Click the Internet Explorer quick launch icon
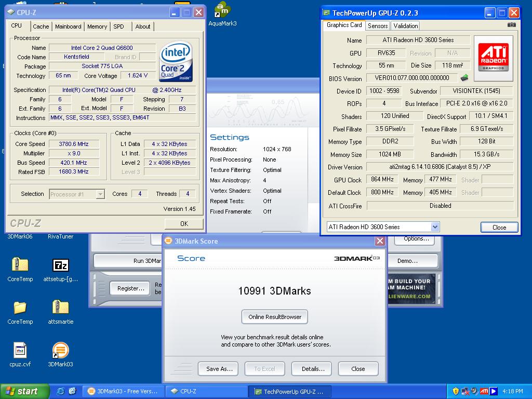532x399 pixels. coord(60,391)
